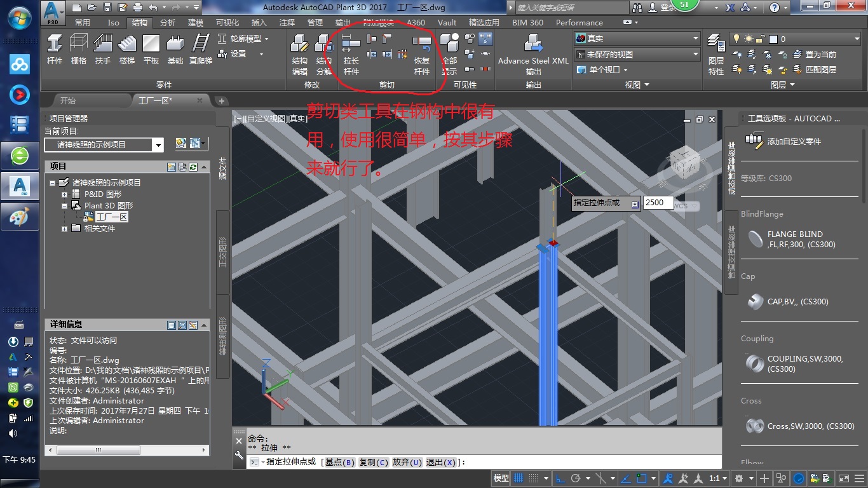Expand the P&ID 图形 tree node
The width and height of the screenshot is (868, 488).
point(65,194)
